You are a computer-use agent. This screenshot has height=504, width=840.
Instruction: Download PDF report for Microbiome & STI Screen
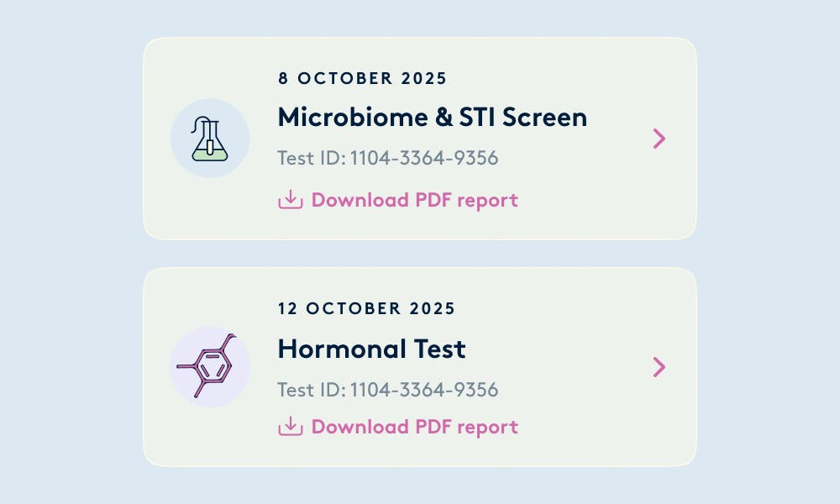[414, 200]
